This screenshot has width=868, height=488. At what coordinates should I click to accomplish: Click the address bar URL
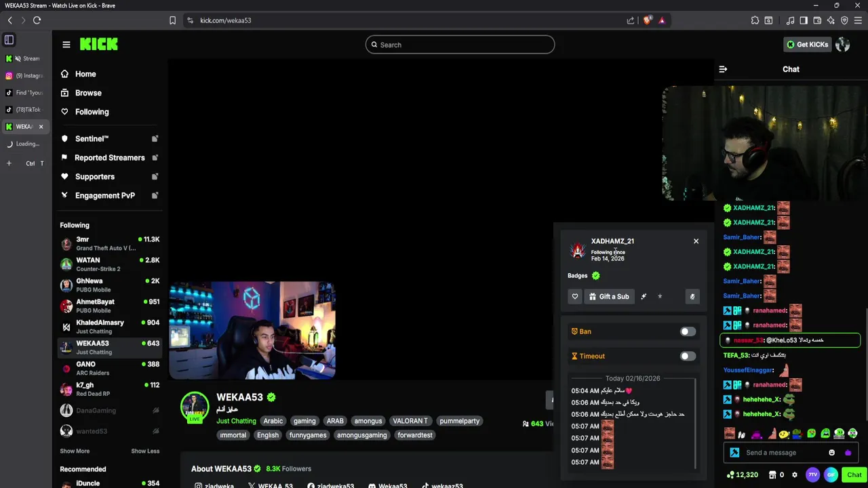[x=225, y=20]
